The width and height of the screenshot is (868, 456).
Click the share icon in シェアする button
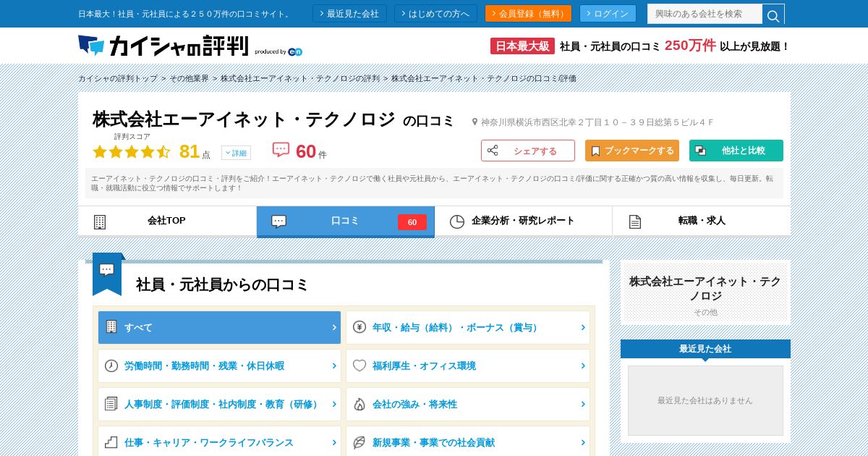click(493, 151)
